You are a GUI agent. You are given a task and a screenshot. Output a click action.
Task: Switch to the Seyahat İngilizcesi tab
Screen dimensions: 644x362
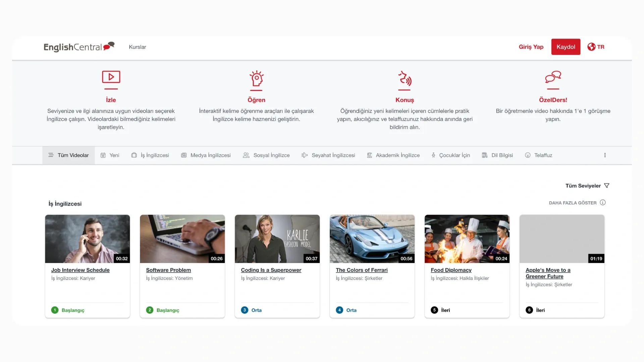click(x=328, y=155)
